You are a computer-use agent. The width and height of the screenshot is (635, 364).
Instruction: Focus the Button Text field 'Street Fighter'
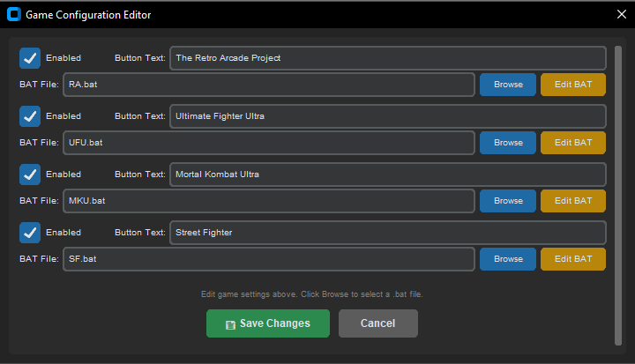pos(388,233)
